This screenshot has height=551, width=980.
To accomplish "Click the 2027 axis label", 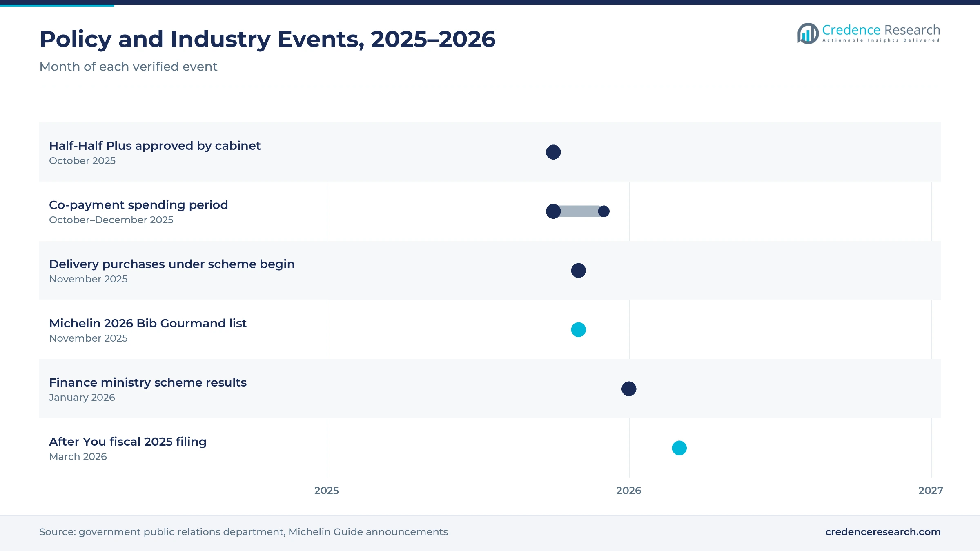I will (931, 491).
